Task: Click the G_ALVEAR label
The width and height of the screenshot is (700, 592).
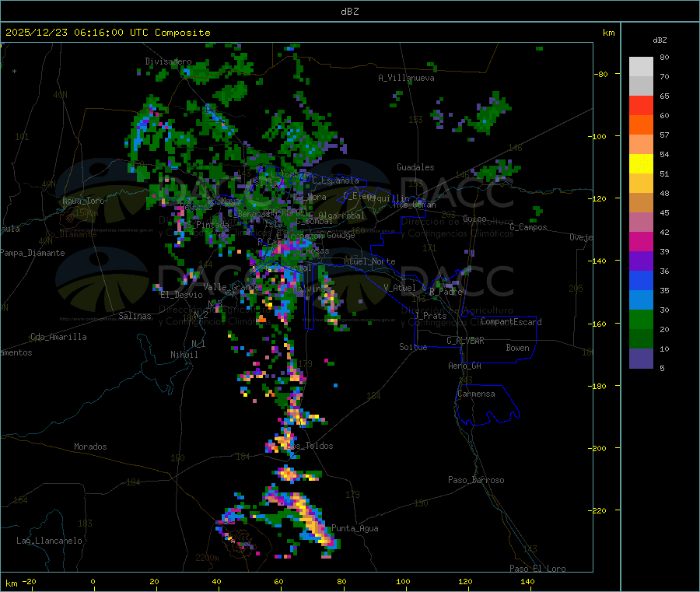Action: click(x=465, y=341)
